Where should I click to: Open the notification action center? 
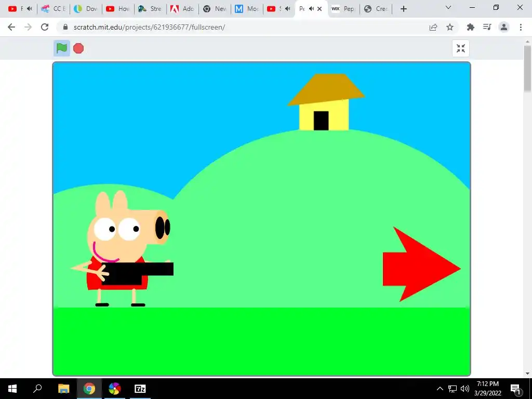[516, 389]
